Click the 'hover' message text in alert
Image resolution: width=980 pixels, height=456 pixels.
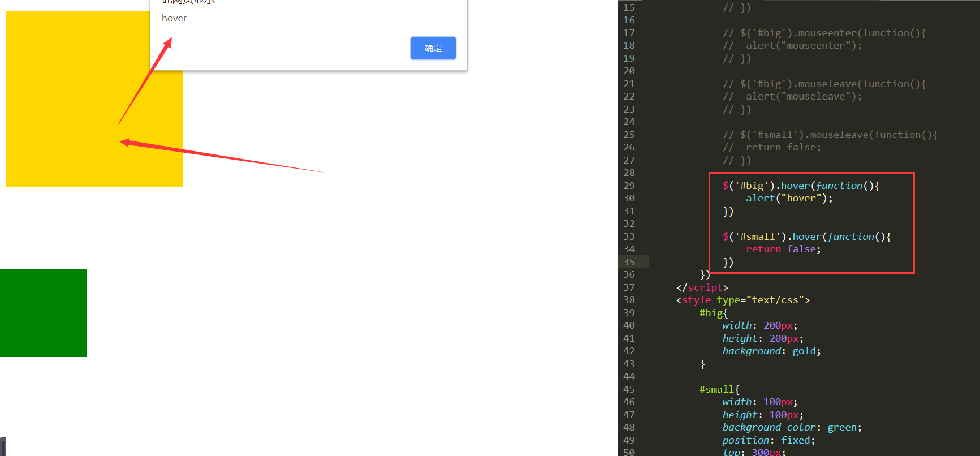174,18
